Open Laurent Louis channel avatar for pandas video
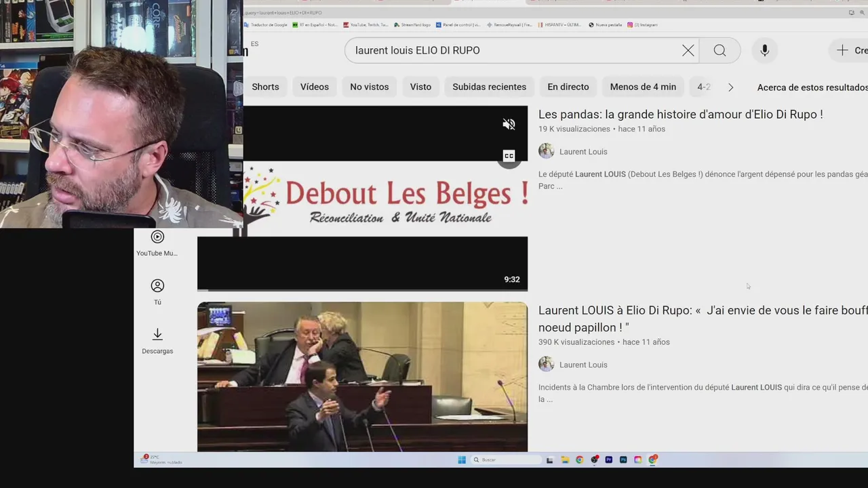The width and height of the screenshot is (868, 488). pos(546,151)
